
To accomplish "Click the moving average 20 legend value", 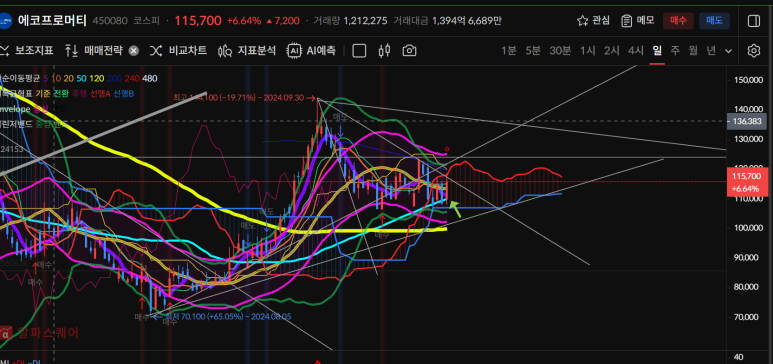I will pos(68,78).
